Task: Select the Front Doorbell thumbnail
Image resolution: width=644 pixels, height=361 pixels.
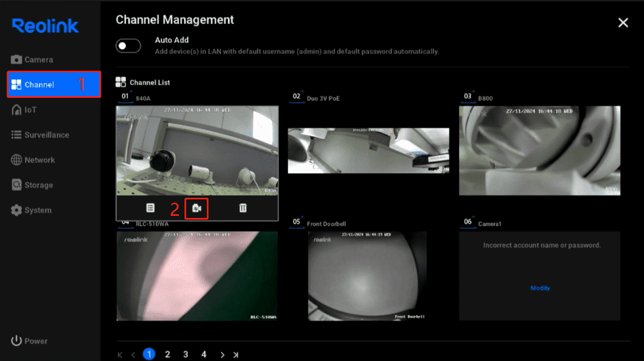Action: point(367,276)
